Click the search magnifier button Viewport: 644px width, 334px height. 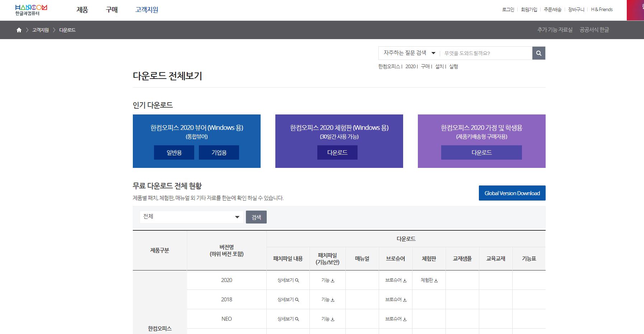538,53
